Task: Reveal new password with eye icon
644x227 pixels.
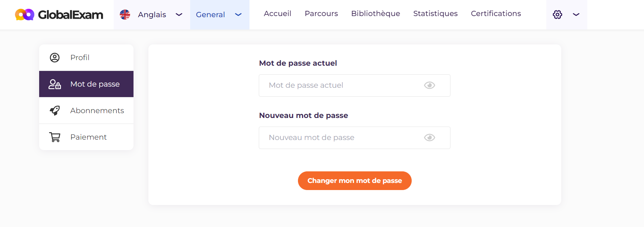Action: point(430,138)
